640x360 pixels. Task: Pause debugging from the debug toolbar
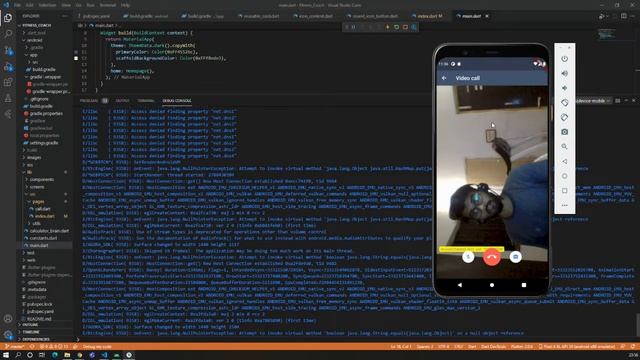coord(353,27)
